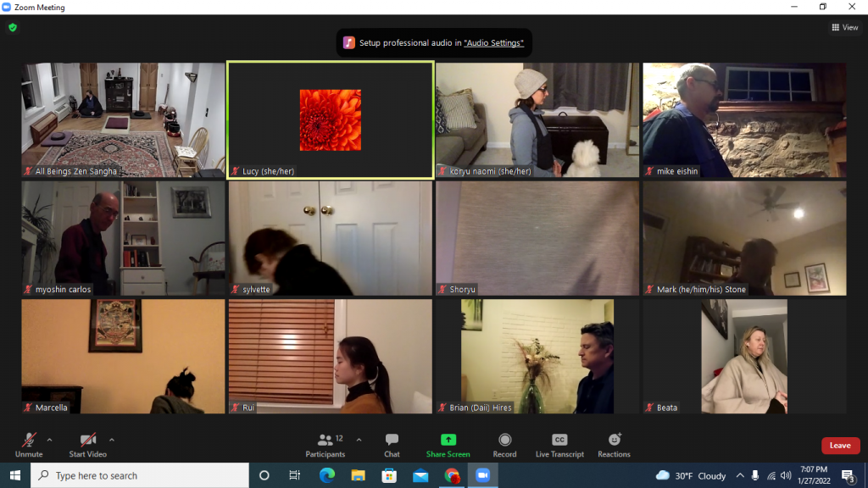
Task: Select sylvette video tile
Action: coord(331,238)
